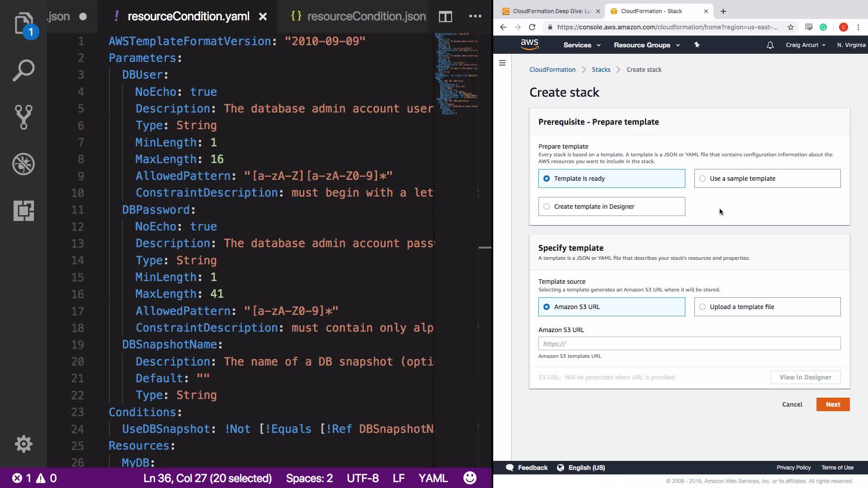This screenshot has height=488, width=868.
Task: Switch to CloudFormation Deep Dive browser tab
Action: point(550,11)
